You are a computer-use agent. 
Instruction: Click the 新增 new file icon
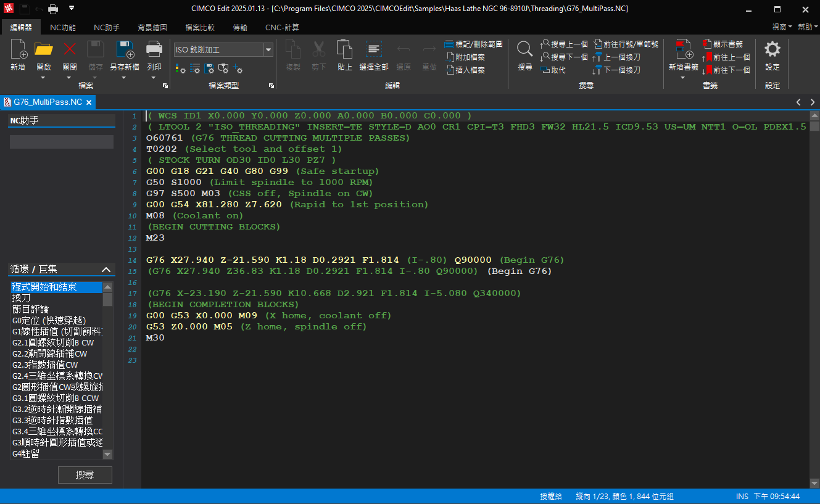click(19, 49)
